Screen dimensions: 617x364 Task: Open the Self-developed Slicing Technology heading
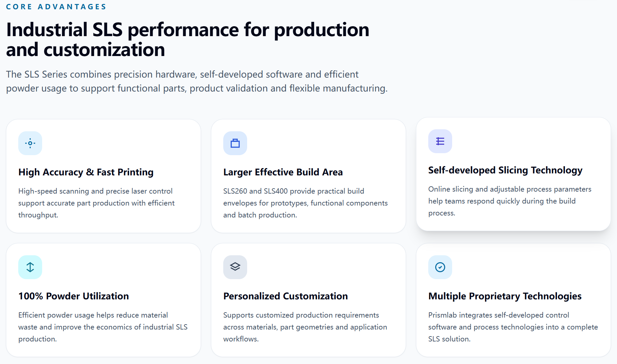505,170
